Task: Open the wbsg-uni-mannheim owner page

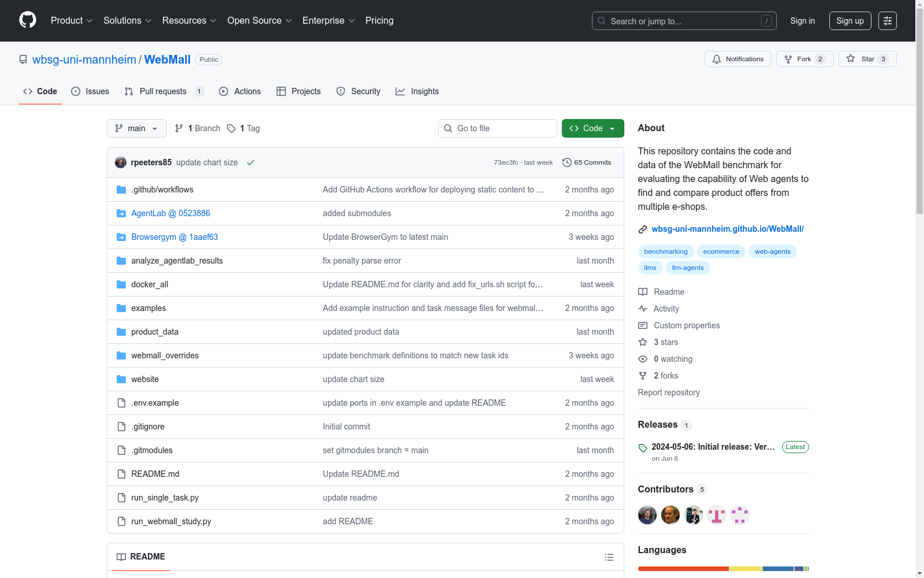Action: point(84,60)
